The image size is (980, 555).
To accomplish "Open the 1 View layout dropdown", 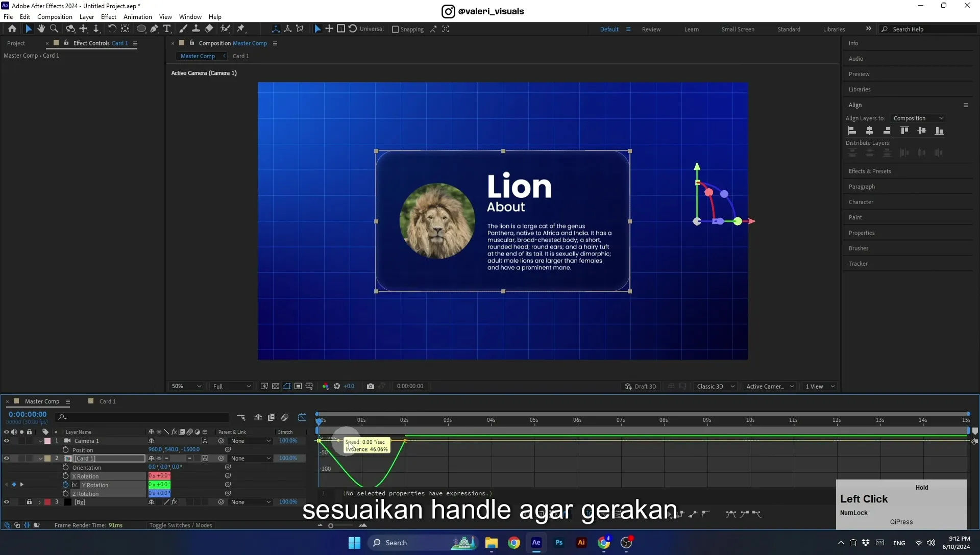I will coord(820,386).
